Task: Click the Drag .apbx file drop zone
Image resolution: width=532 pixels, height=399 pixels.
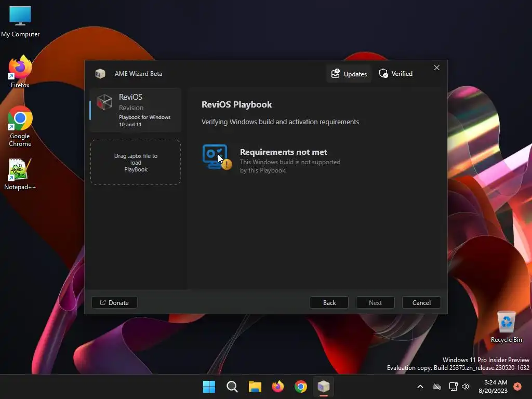Action: (x=136, y=163)
